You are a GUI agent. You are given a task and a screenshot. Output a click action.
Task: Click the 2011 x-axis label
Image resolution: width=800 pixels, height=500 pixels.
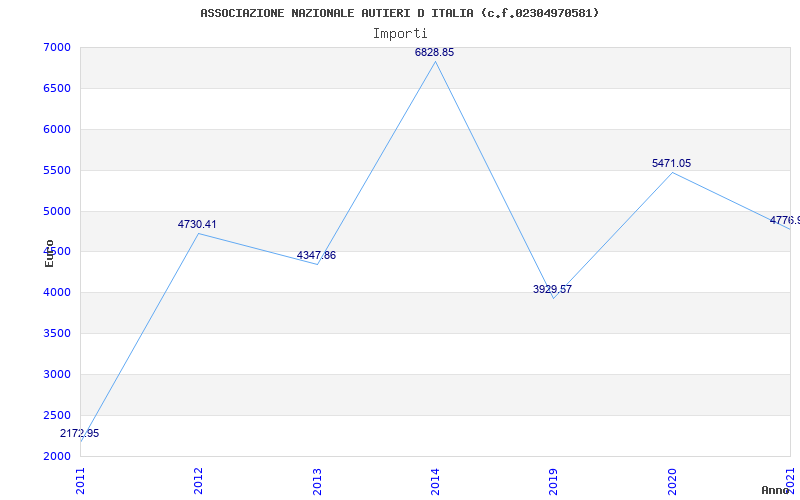tap(81, 481)
